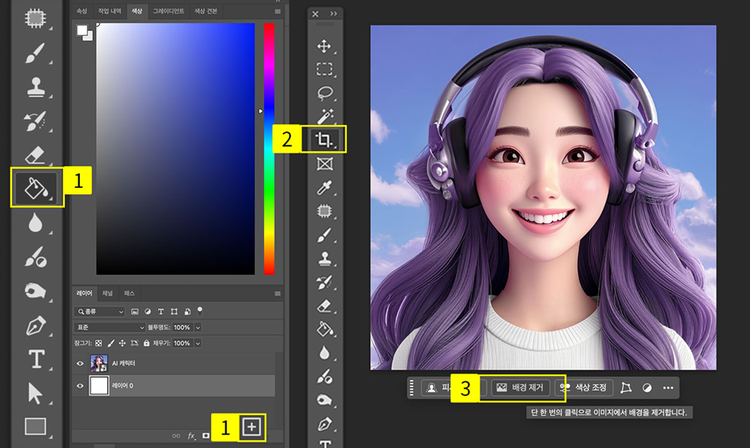Switch to the 채널 tab

tap(107, 294)
